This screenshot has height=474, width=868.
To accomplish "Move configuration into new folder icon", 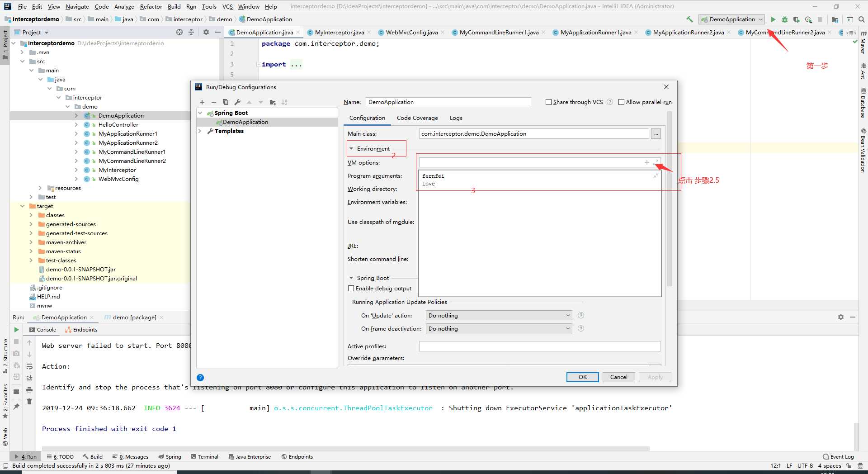I will coord(273,102).
